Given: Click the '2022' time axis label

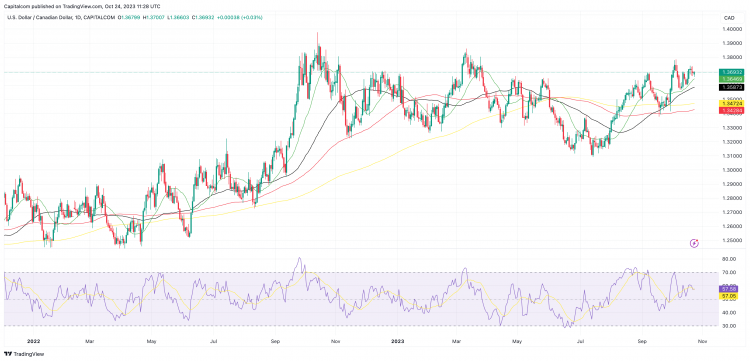Looking at the screenshot, I should pyautogui.click(x=33, y=342).
